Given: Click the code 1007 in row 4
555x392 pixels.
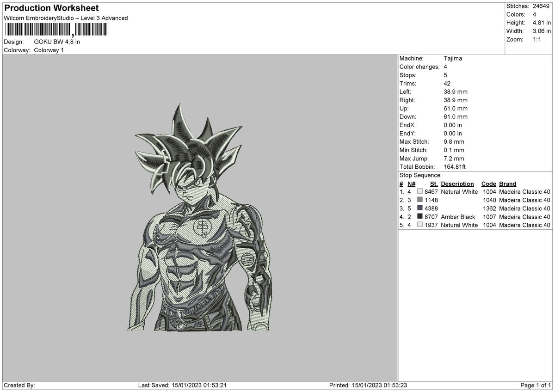Looking at the screenshot, I should point(489,217).
